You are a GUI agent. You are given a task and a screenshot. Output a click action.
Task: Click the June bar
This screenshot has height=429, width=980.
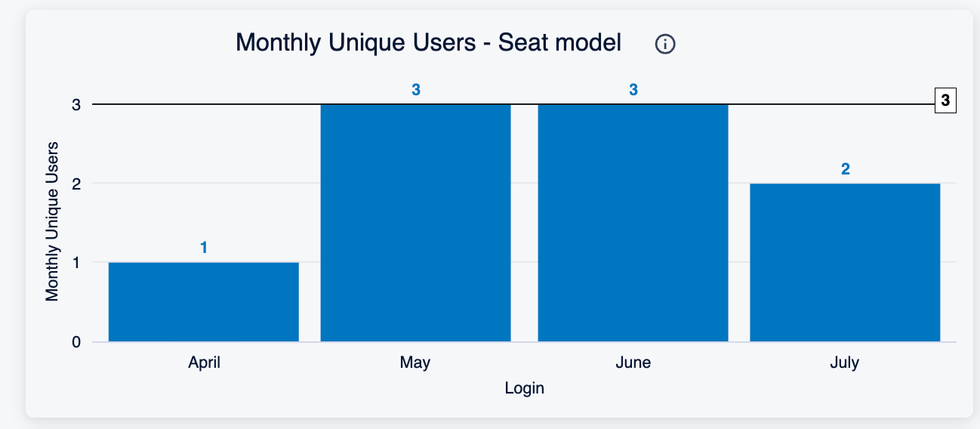633,223
